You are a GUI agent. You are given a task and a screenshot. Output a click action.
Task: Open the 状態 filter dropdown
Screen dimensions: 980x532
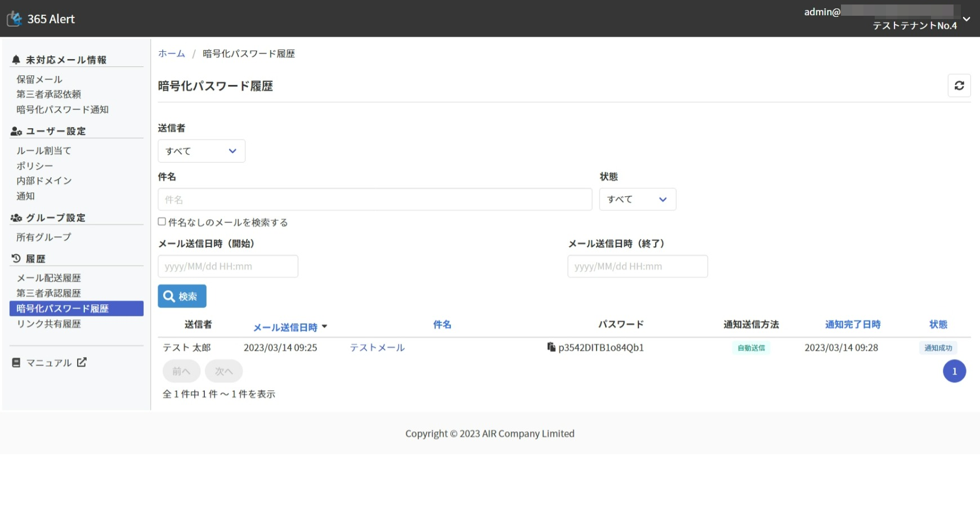[x=637, y=199]
